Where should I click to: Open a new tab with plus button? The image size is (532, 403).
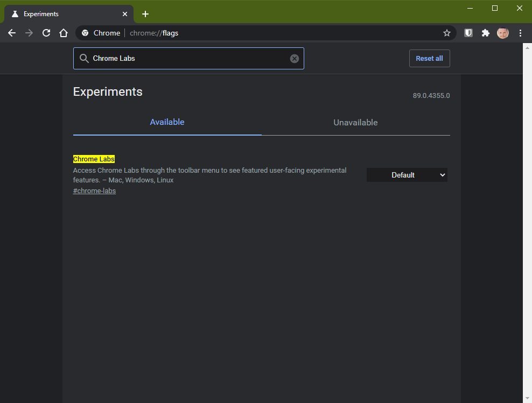pyautogui.click(x=145, y=14)
